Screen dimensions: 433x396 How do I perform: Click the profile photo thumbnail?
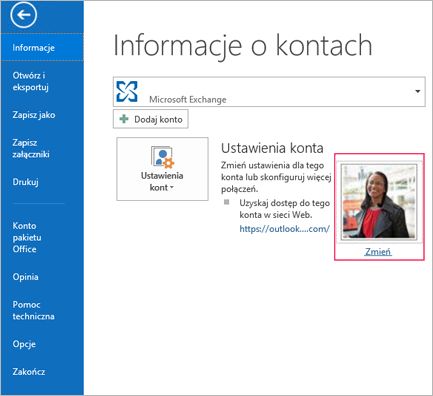[x=379, y=202]
